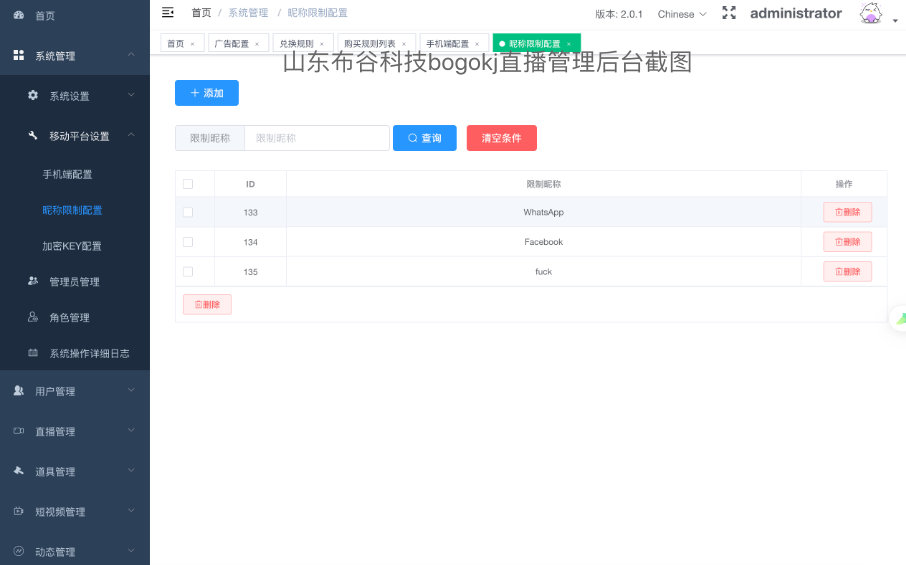Screen dimensions: 906x565
Task: Click the wrench icon for 移动平台设置
Action: point(33,136)
